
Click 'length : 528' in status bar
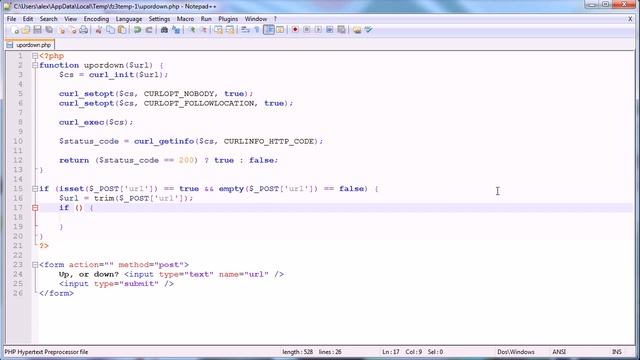pyautogui.click(x=298, y=352)
